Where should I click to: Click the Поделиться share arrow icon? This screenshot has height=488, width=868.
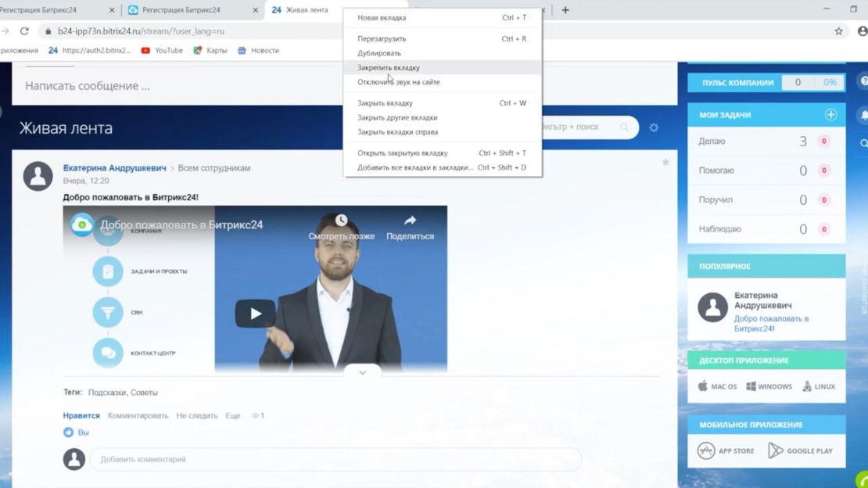(x=410, y=220)
